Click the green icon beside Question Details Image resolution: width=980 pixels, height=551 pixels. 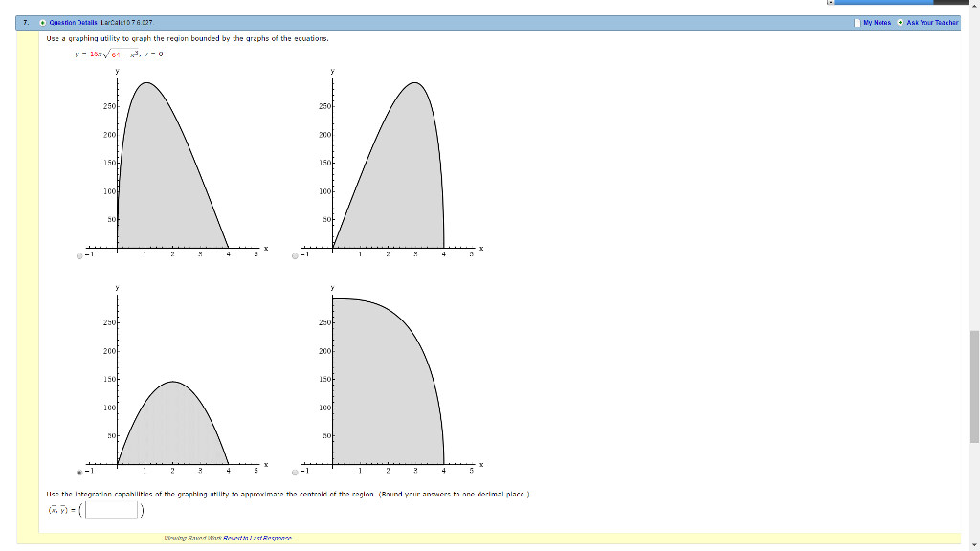(42, 22)
